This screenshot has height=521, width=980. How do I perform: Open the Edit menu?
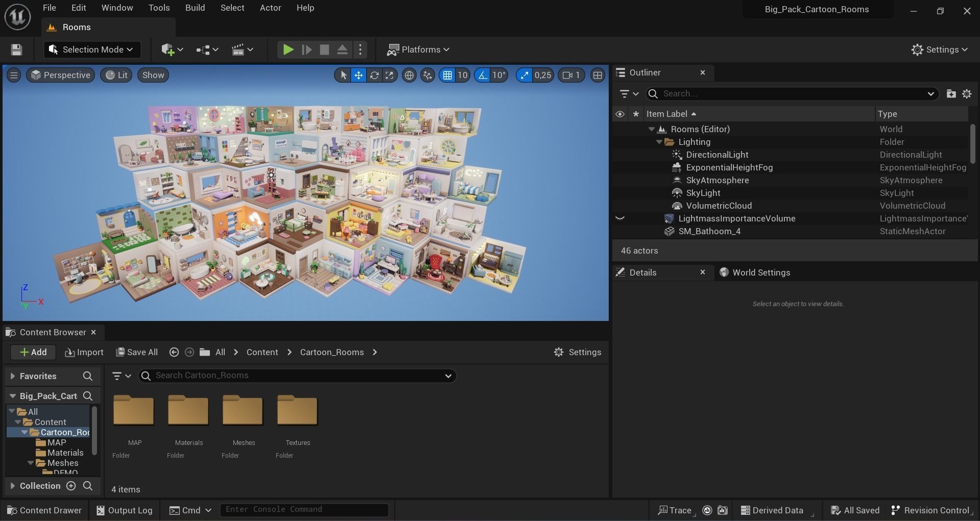click(79, 8)
